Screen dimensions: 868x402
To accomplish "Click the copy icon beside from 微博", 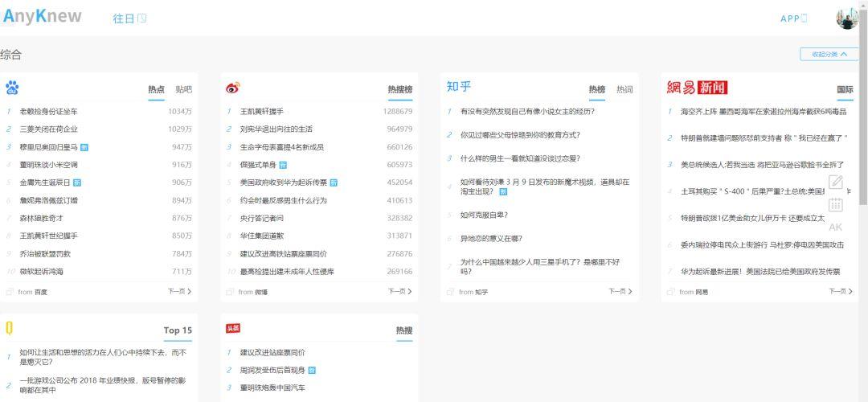I will (230, 292).
